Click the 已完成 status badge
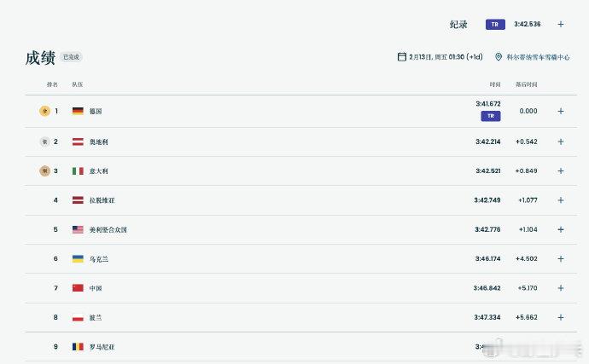 71,57
